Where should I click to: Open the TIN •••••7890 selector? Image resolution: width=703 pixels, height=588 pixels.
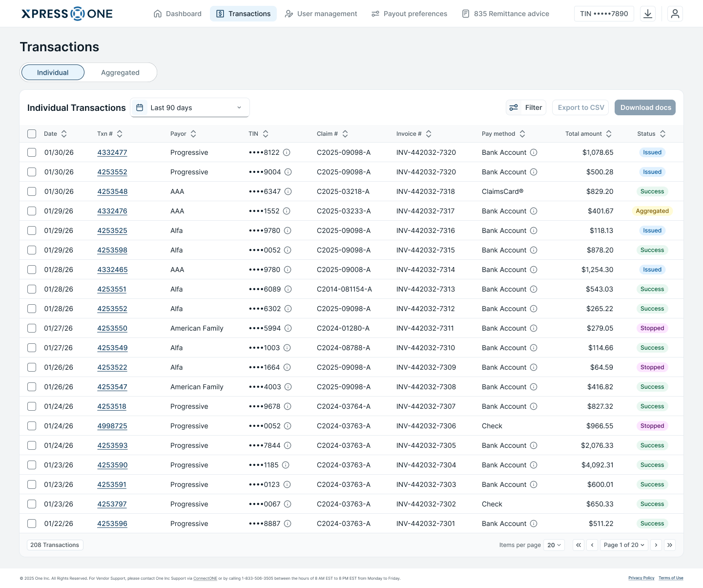pyautogui.click(x=604, y=14)
